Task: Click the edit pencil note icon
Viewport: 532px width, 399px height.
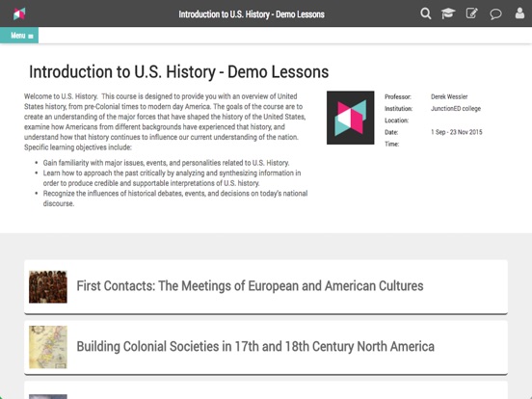Action: tap(471, 13)
